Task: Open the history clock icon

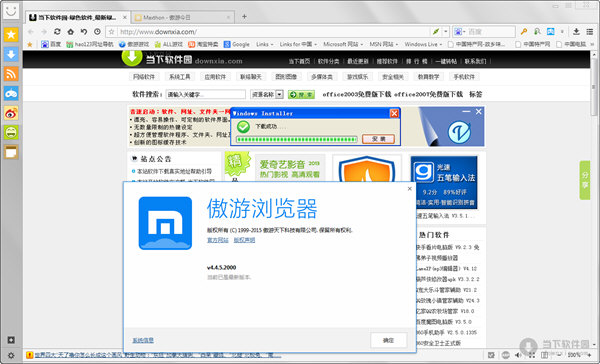Action: 97,32
